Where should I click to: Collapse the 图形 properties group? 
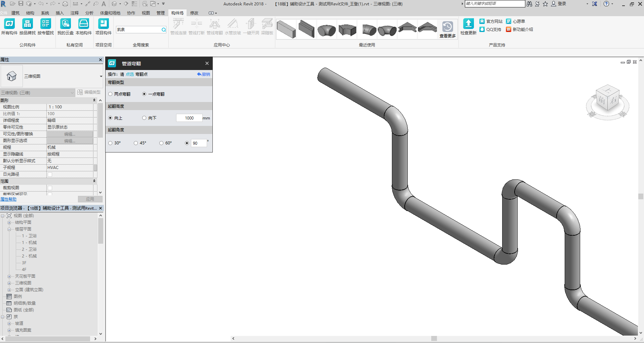coord(94,100)
